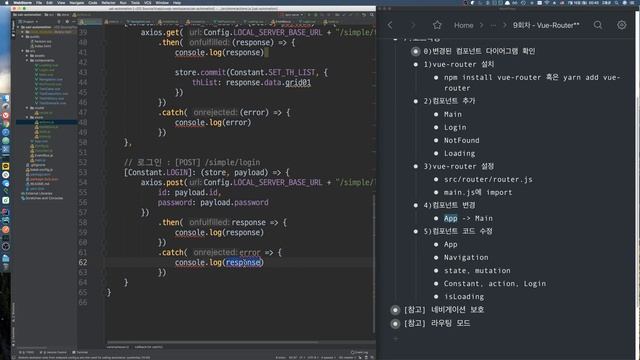Viewport: 640px width, 360px height.
Task: Open .gitignore in the project tree
Action: tap(37, 165)
